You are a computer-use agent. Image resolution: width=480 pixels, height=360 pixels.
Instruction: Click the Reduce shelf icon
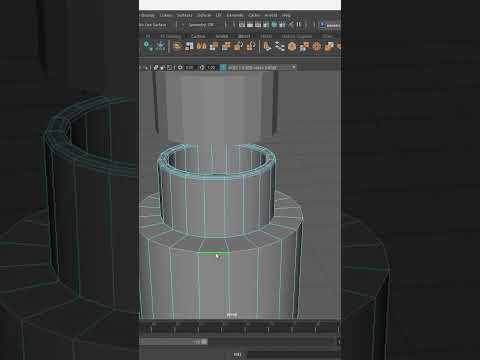point(226,46)
